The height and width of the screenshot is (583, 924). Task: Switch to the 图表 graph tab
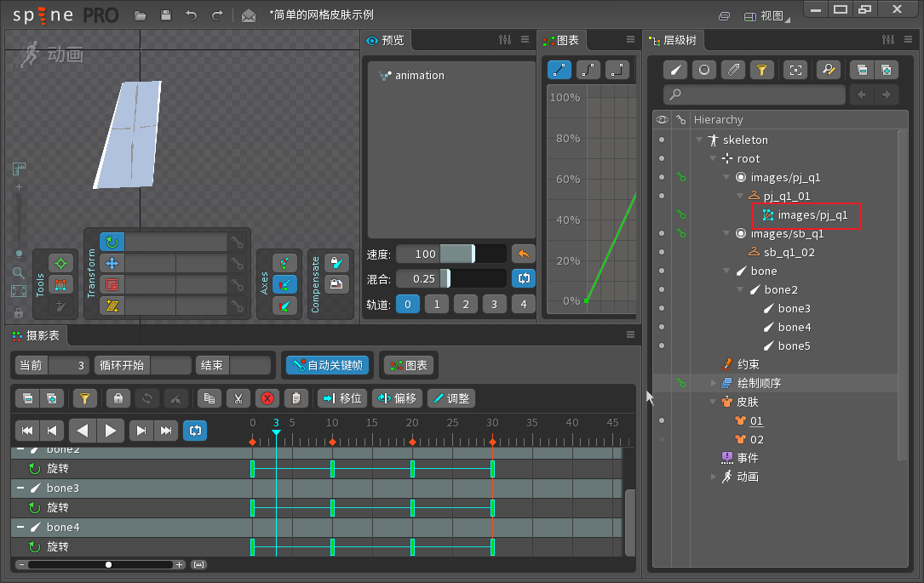[x=561, y=40]
